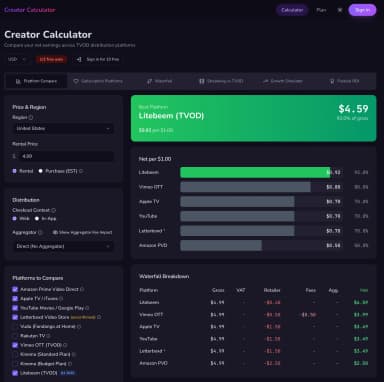Click Letterboxd Video Store info icon
Image resolution: width=384 pixels, height=382 pixels.
click(x=99, y=317)
